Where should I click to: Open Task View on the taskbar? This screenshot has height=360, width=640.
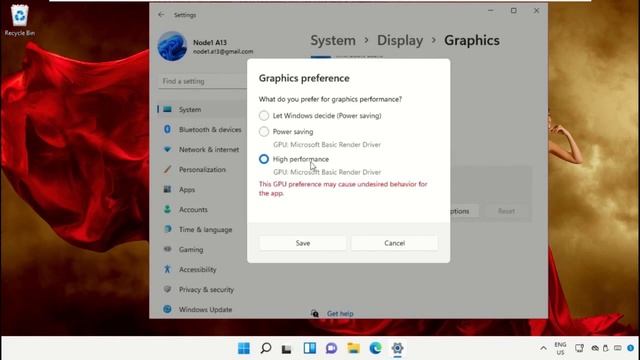(287, 349)
